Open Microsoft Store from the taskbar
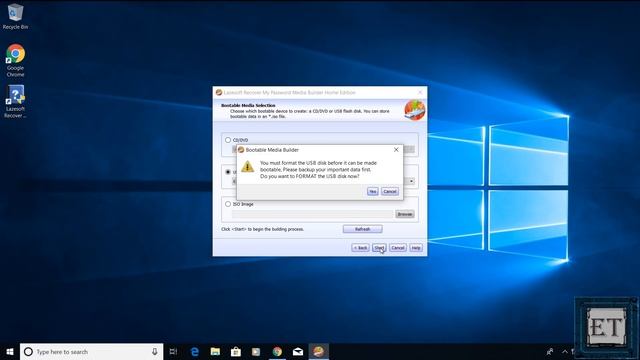Image resolution: width=640 pixels, height=360 pixels. click(236, 351)
